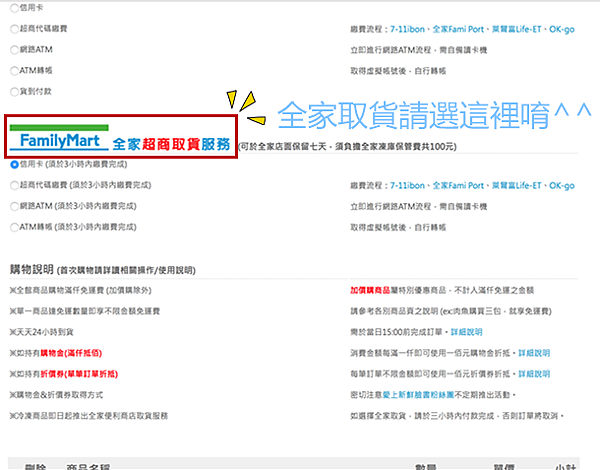Open 7-11ibon link beside the plain 超商代碼繳費 option
The image size is (600, 470).
[407, 29]
